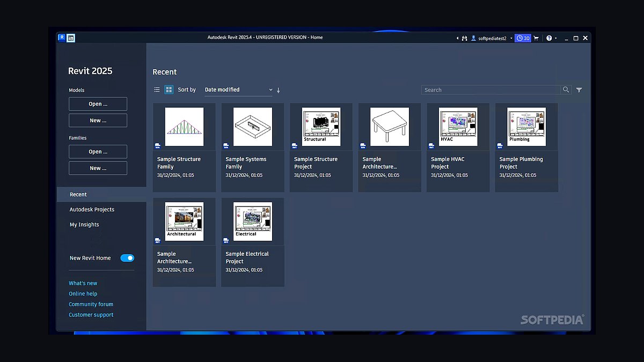The image size is (644, 362).
Task: Select the Recent tab in sidebar
Action: 101,195
